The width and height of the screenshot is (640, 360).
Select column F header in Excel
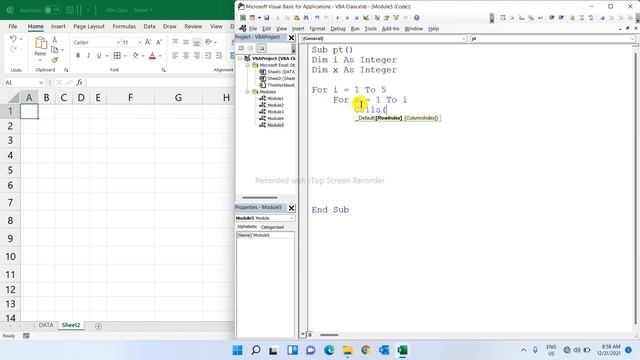coord(130,98)
